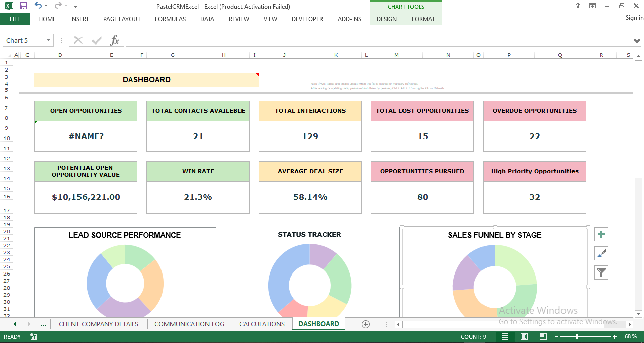The image size is (644, 343).
Task: Click the Chart Filters funnel button
Action: click(x=601, y=272)
